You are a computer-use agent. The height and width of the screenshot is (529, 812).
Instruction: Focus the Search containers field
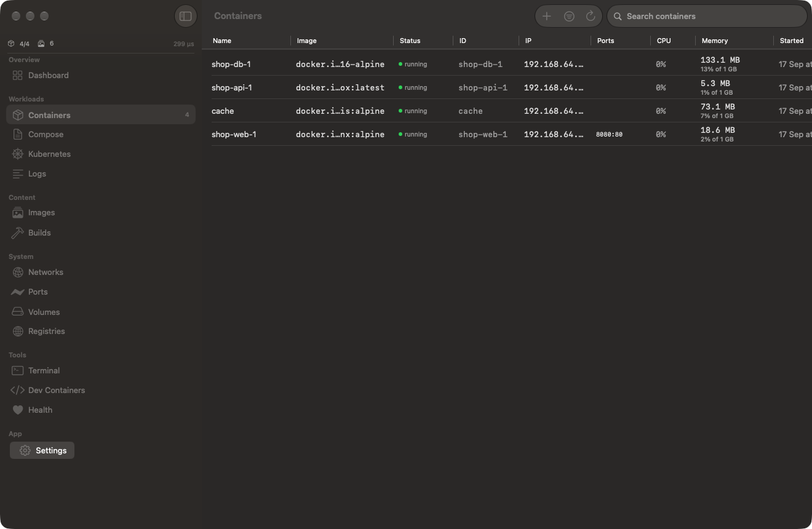pos(707,17)
